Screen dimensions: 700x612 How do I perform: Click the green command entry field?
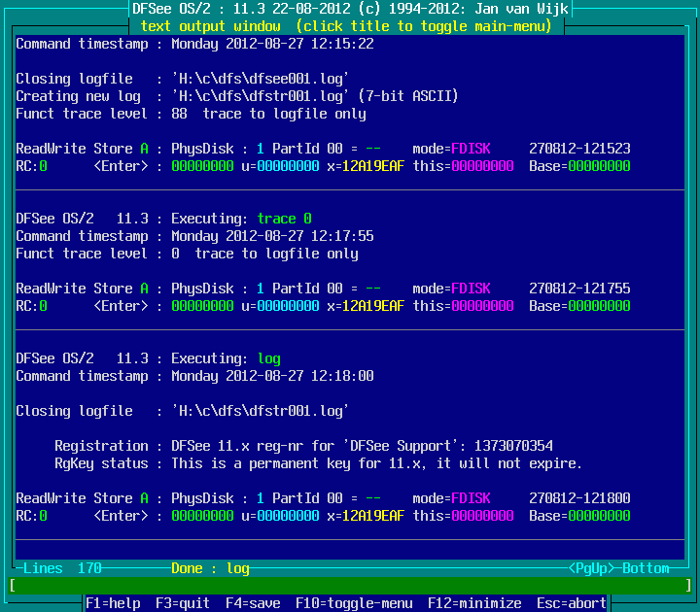tap(350, 586)
